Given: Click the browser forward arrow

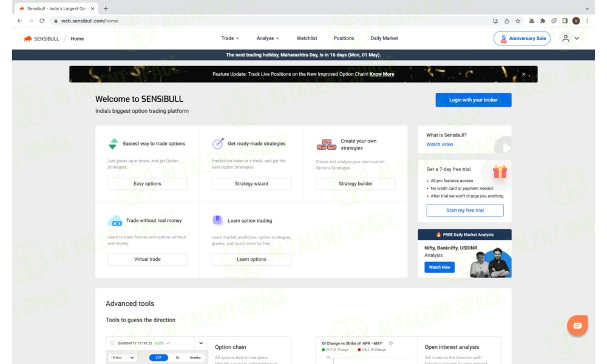Looking at the screenshot, I should coord(31,21).
